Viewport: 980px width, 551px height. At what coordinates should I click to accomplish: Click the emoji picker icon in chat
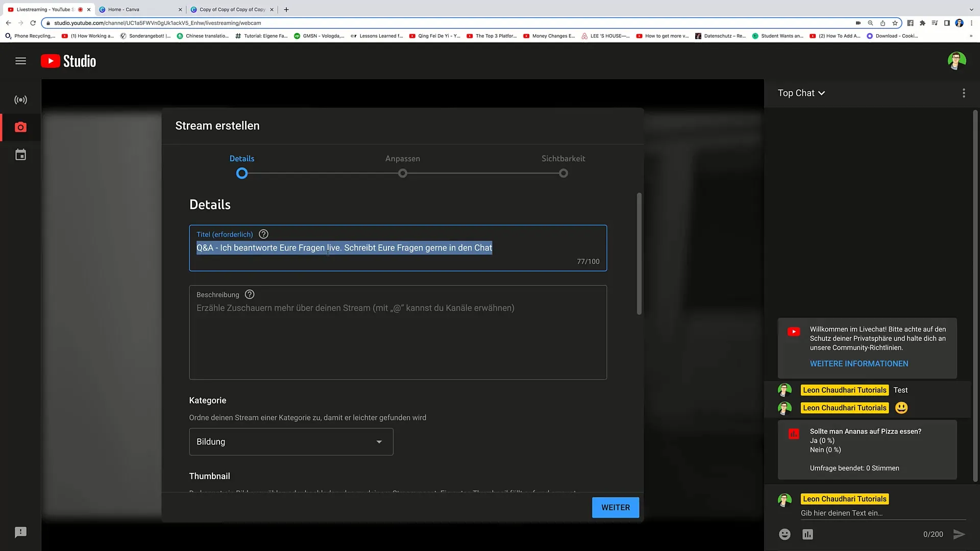[784, 534]
